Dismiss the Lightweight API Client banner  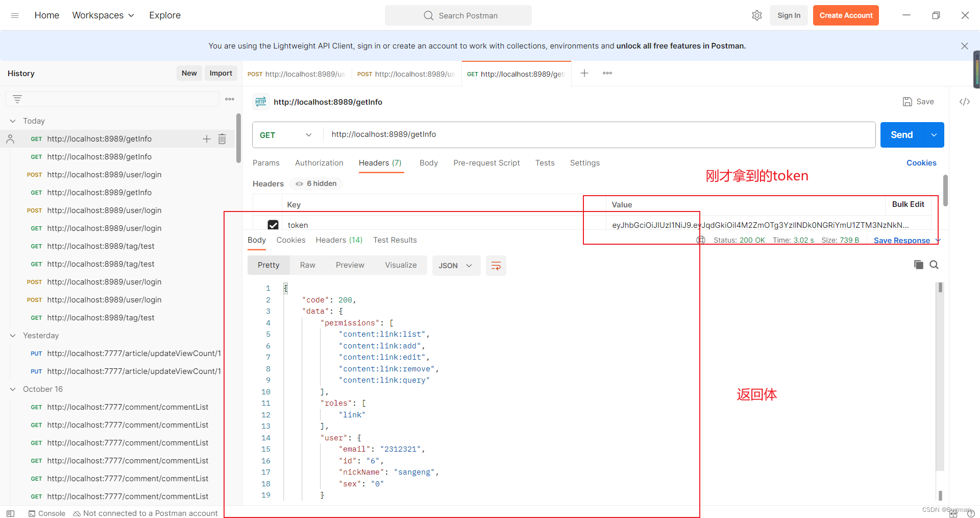[x=964, y=46]
